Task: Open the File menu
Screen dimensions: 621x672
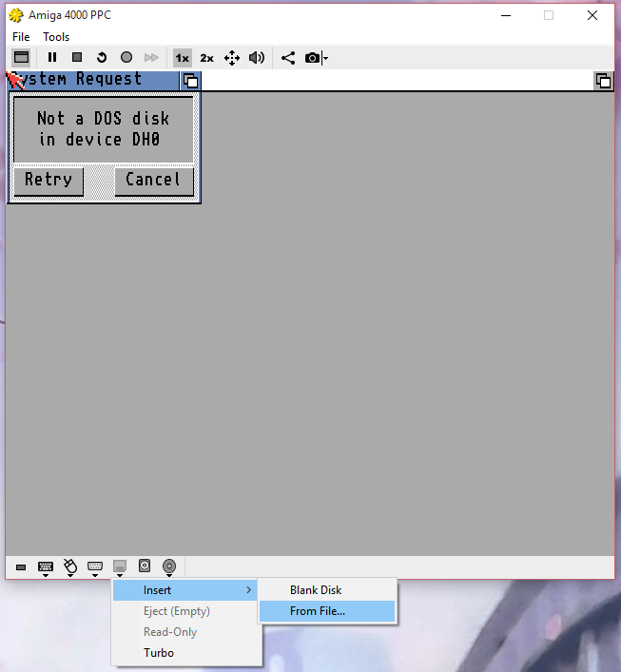Action: coord(21,37)
